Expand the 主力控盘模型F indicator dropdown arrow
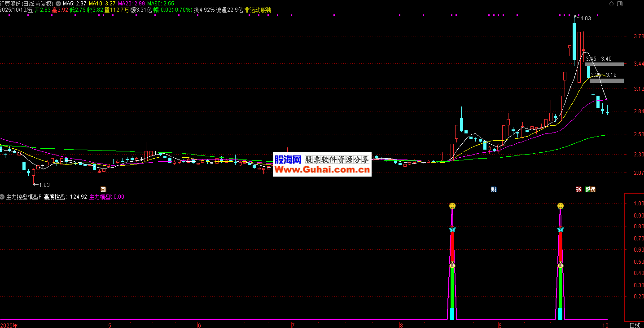This screenshot has width=644, height=328. 3,197
